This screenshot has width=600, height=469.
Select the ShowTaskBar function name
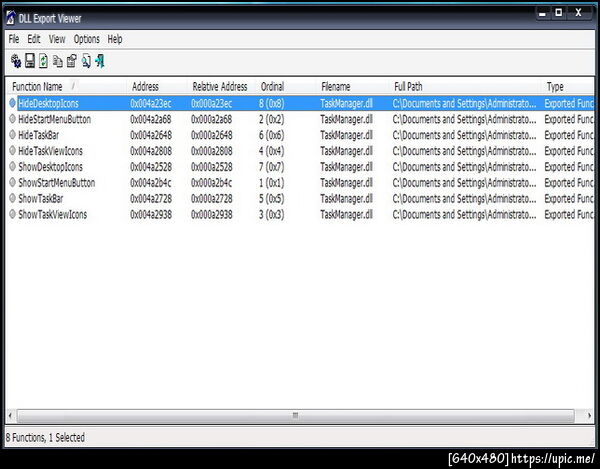[x=41, y=199]
